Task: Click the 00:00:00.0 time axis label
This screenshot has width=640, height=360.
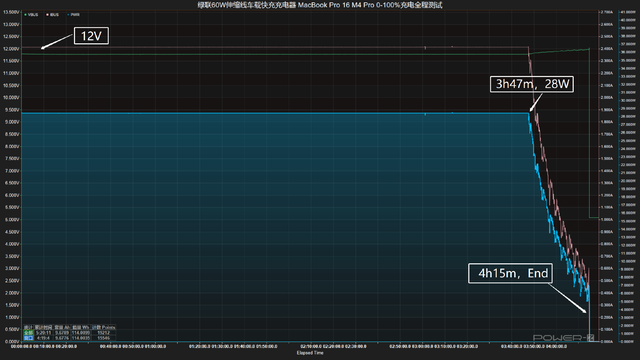Action: point(21,346)
